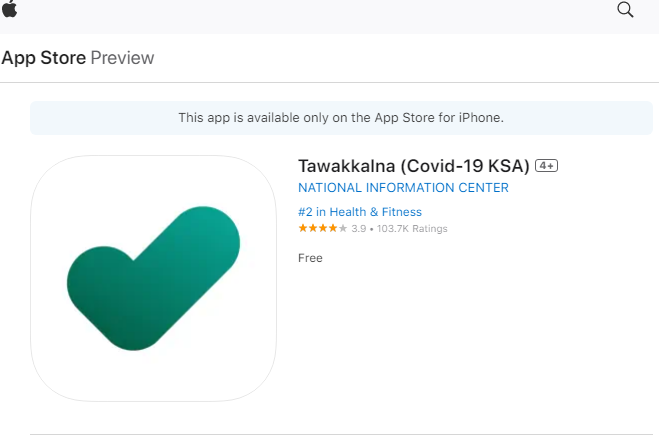659x442 pixels.
Task: Open NATIONAL INFORMATION CENTER developer page
Action: tap(403, 188)
